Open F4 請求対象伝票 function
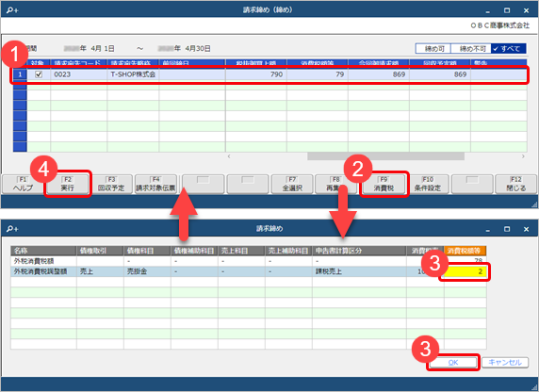The image size is (539, 392). [x=155, y=185]
